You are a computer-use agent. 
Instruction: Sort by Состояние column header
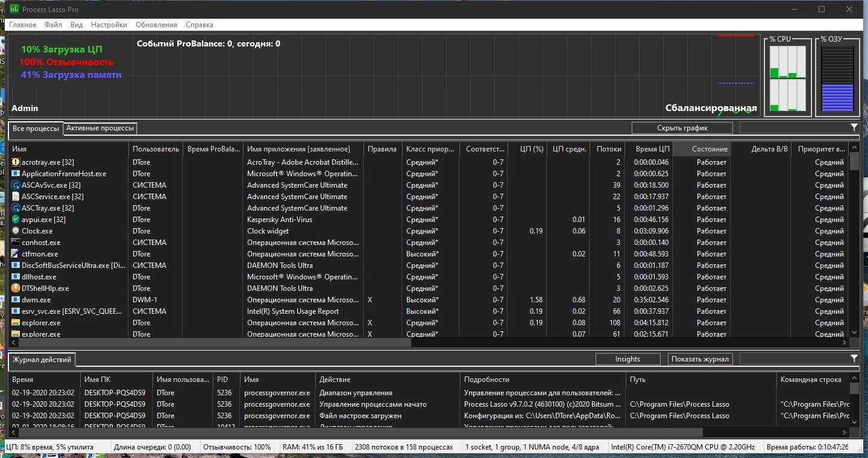[702, 149]
